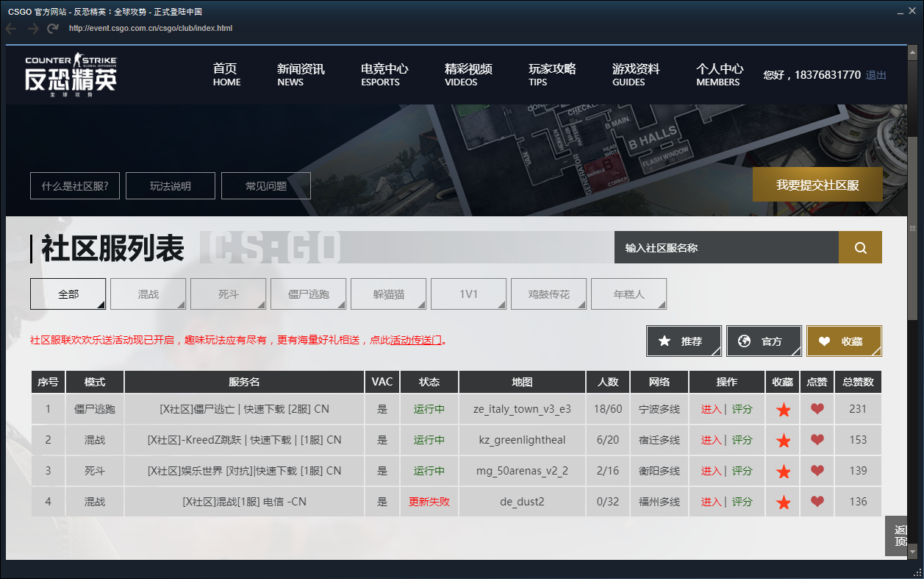Click 我要提交社区服 submit button
The image size is (924, 579).
(x=817, y=185)
